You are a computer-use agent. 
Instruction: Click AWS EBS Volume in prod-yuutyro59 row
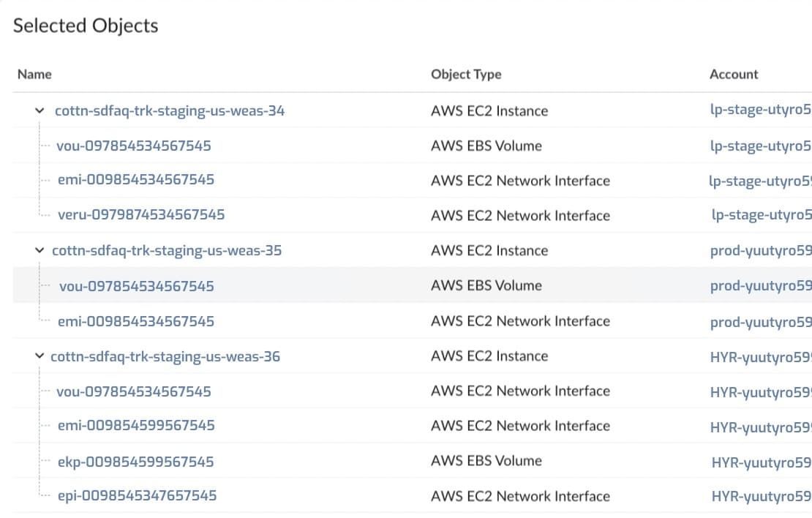pos(486,285)
